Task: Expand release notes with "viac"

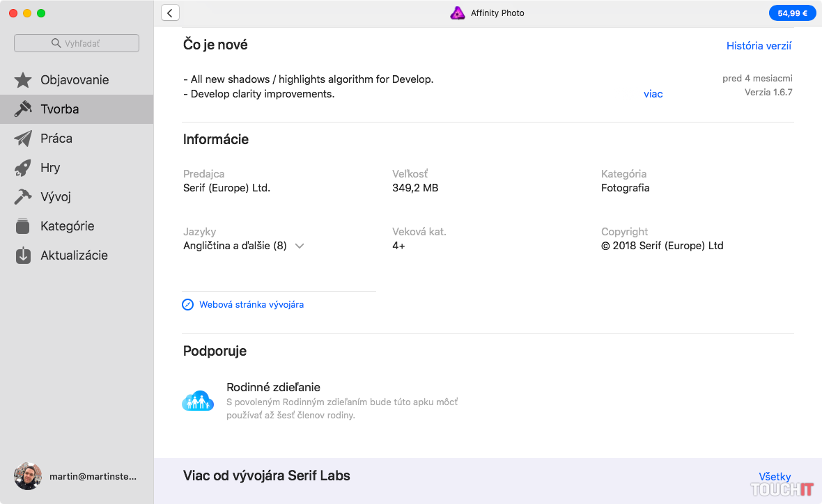Action: click(653, 94)
